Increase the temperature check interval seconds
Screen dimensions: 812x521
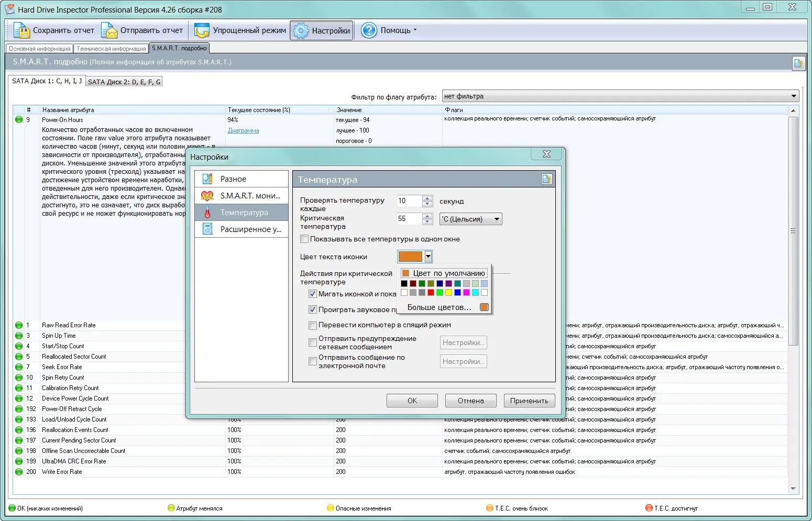(x=427, y=198)
